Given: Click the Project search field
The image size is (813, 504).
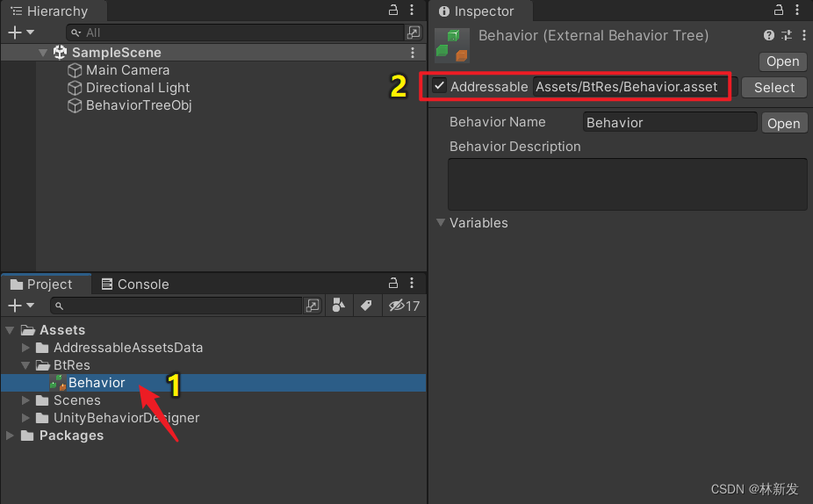Looking at the screenshot, I should (x=176, y=306).
